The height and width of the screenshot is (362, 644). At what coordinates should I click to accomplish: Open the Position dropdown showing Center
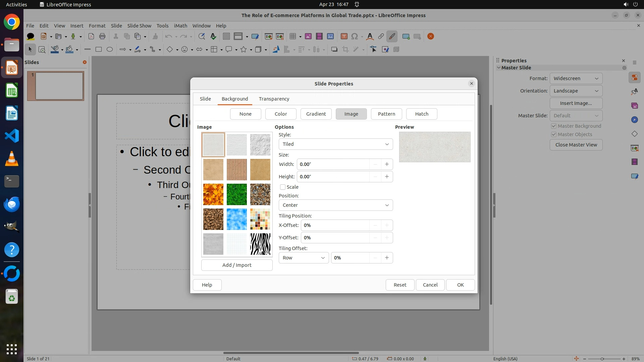pyautogui.click(x=335, y=205)
